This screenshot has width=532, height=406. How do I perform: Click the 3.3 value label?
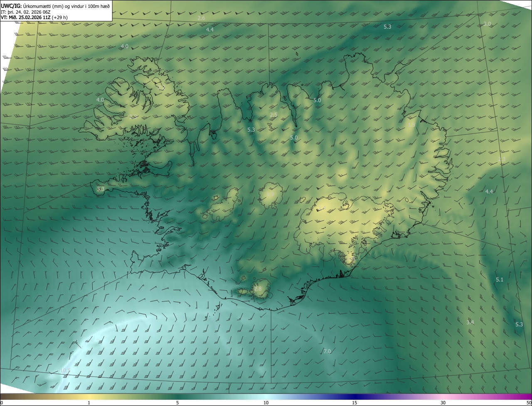tap(101, 189)
